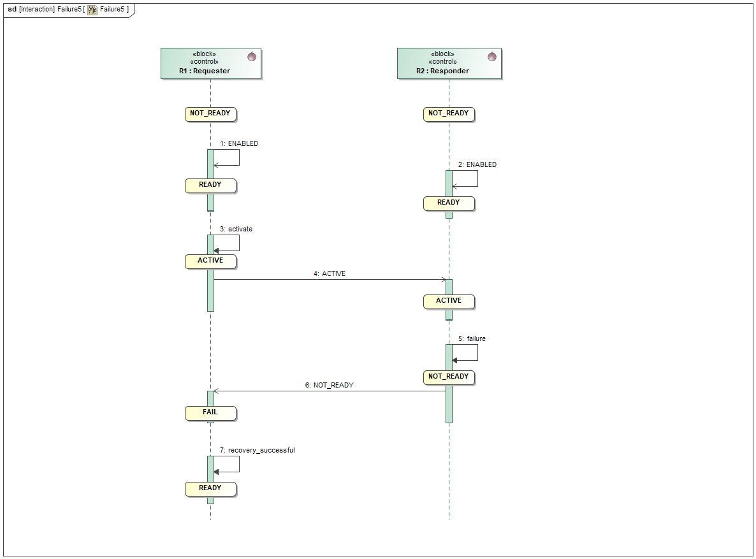This screenshot has width=756, height=559.
Task: Click the control stereotype icon on R1:Requester head
Action: 252,56
